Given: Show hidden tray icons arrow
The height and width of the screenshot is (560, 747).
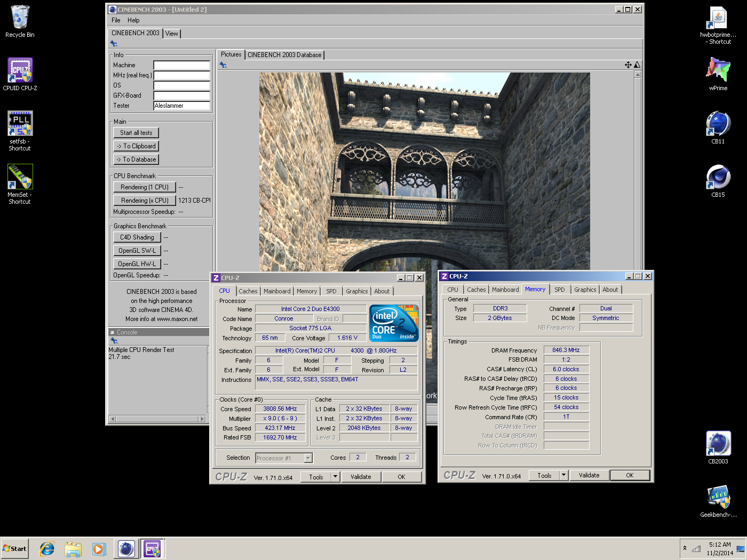Looking at the screenshot, I should point(685,548).
